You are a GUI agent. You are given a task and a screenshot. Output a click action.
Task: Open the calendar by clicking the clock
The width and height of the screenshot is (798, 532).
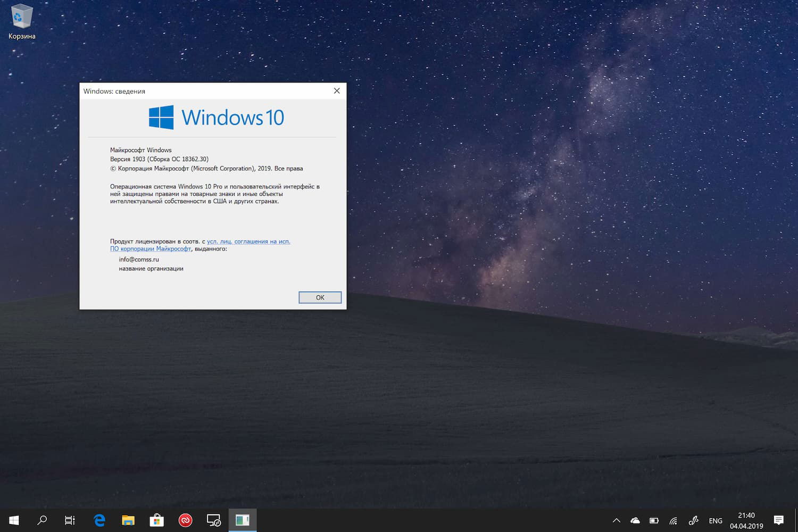[747, 520]
